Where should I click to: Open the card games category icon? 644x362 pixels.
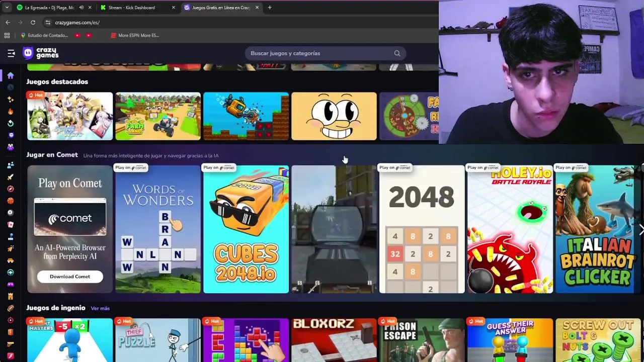[x=10, y=225]
